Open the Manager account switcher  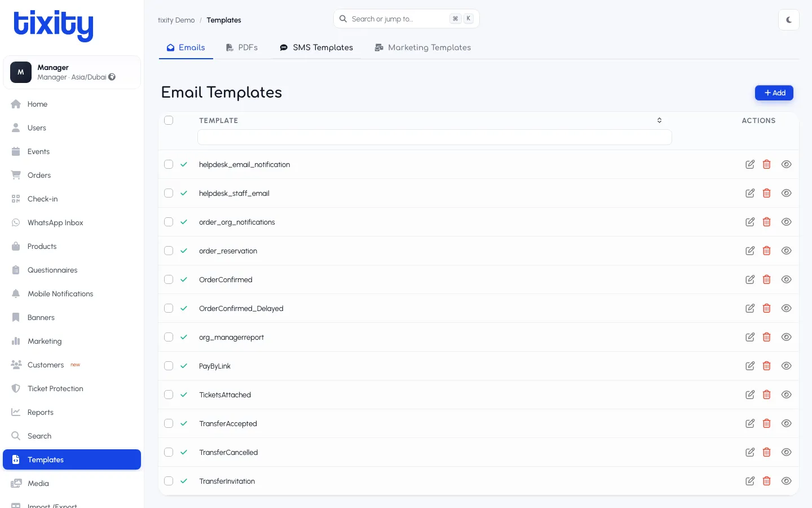(72, 72)
